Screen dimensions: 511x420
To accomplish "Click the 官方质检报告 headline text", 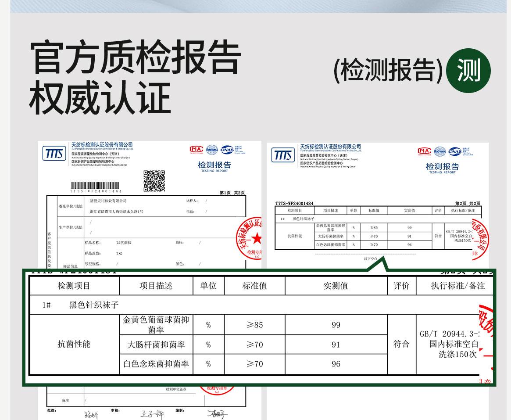I will coord(136,58).
